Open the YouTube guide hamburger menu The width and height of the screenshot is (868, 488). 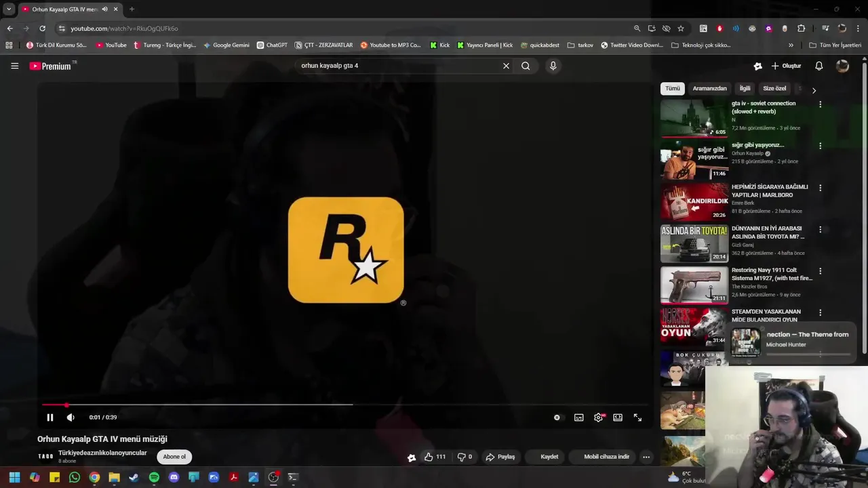(14, 66)
